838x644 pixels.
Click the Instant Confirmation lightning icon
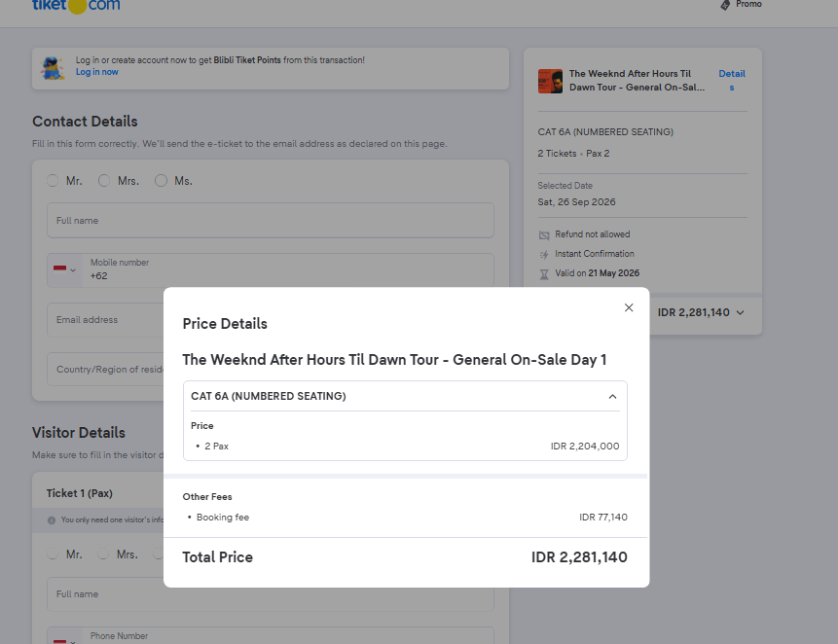coord(544,255)
